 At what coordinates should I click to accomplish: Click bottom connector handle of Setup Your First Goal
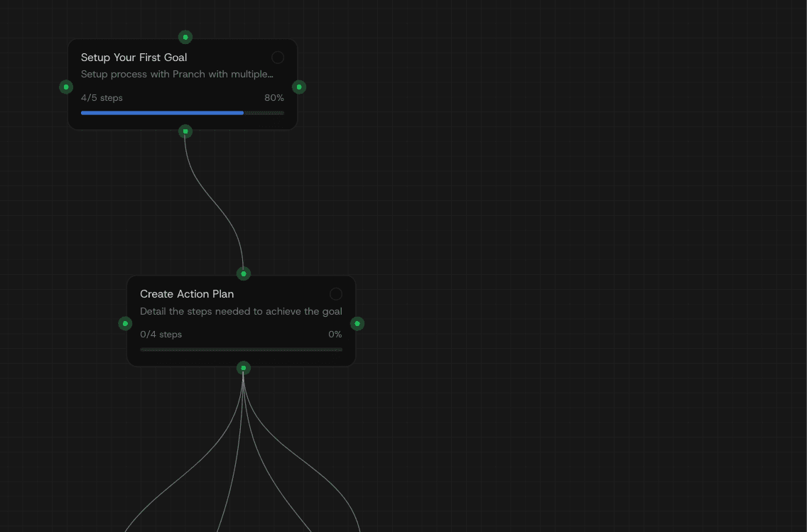coord(185,131)
